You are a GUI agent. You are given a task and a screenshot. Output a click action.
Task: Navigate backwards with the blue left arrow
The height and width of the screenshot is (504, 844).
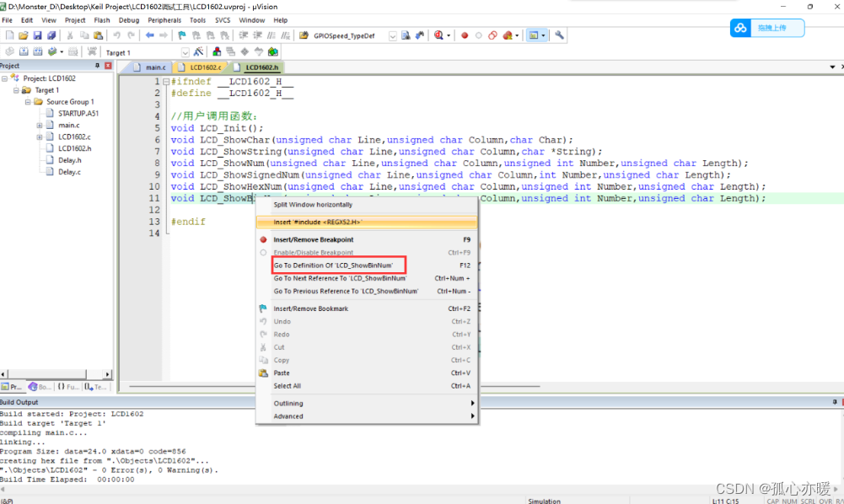[x=149, y=35]
